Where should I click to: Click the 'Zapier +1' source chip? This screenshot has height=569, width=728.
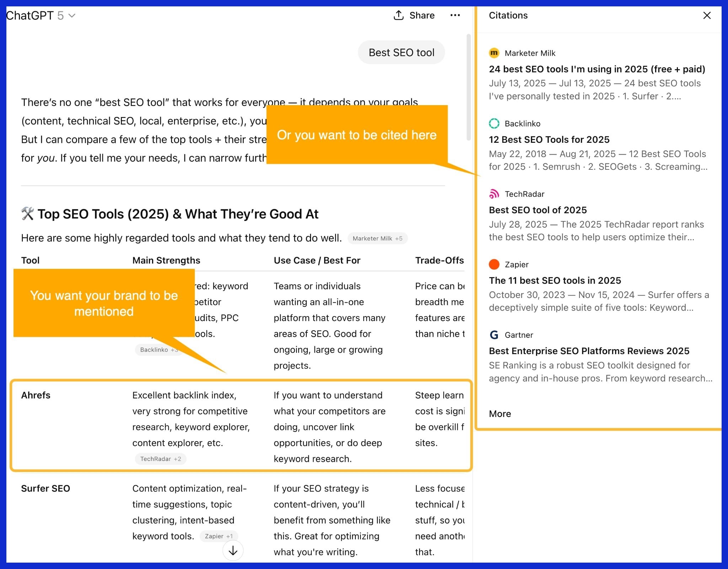point(219,536)
